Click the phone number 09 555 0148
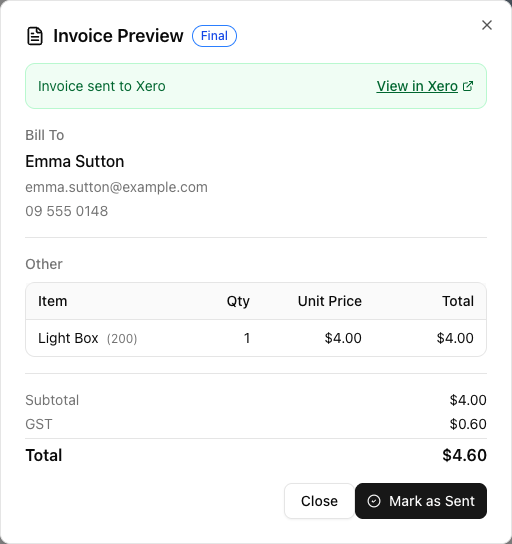512x544 pixels. [x=67, y=211]
